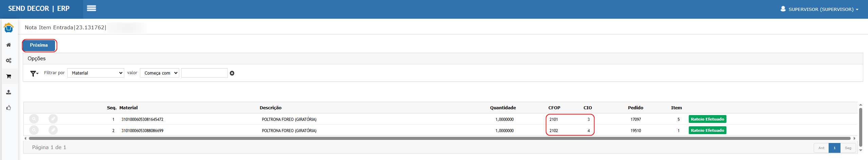Click the Página 1 de 1 label
Image resolution: width=868 pixels, height=160 pixels.
tap(49, 147)
